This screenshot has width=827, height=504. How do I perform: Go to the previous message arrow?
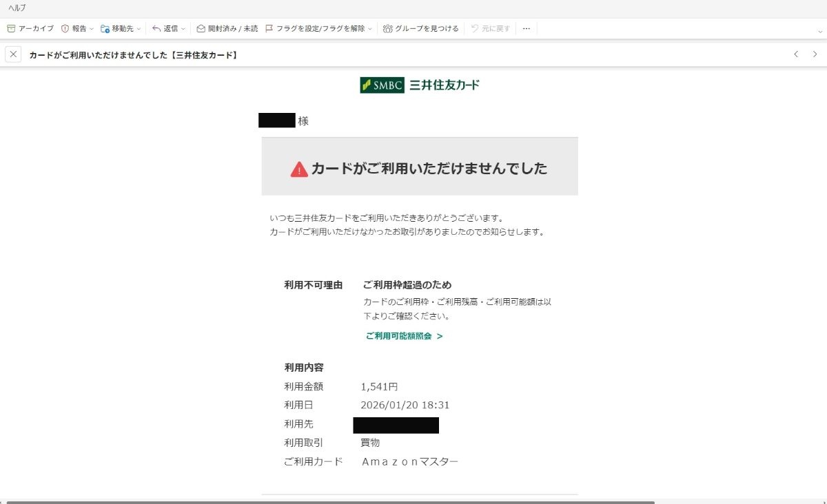pyautogui.click(x=796, y=54)
